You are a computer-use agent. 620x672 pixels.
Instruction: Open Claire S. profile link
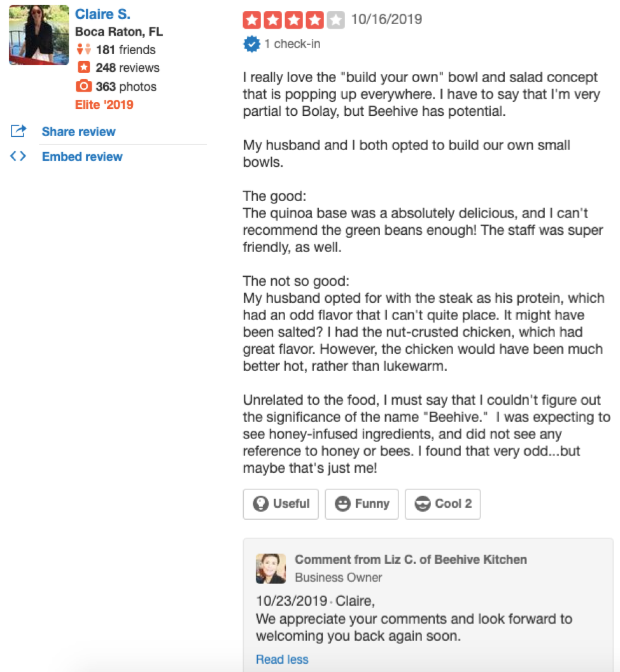[x=102, y=14]
